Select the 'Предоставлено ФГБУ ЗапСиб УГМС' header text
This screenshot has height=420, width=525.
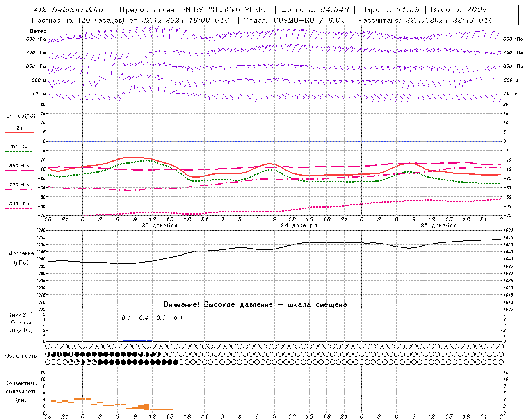[194, 10]
